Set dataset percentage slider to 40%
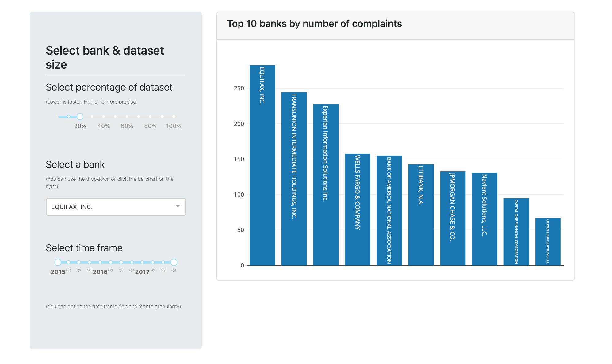The height and width of the screenshot is (364, 612). (x=104, y=116)
